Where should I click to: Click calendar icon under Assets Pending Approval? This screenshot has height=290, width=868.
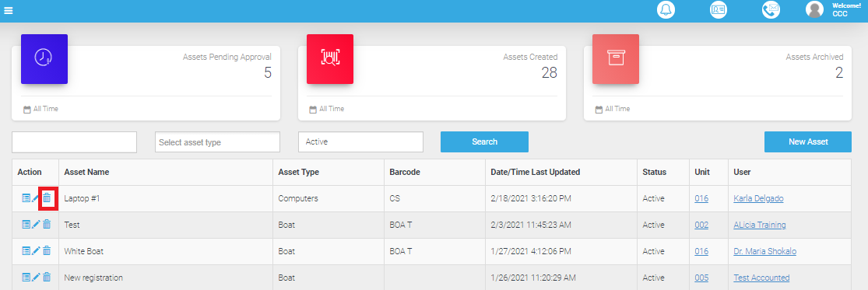26,110
